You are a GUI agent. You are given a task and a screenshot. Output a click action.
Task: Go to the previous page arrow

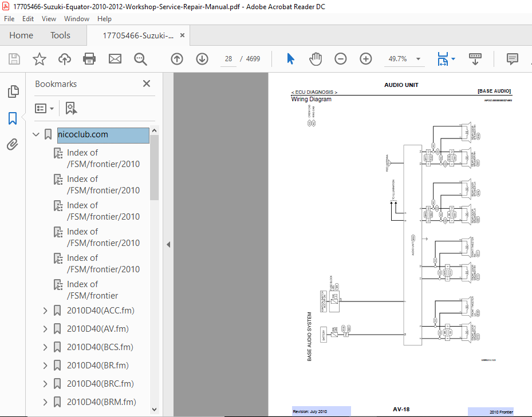177,59
